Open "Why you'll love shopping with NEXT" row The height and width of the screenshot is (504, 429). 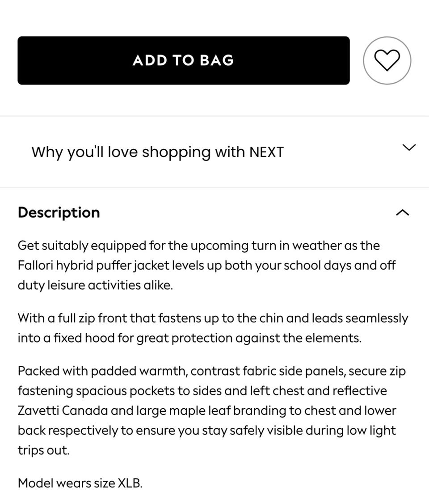click(157, 152)
